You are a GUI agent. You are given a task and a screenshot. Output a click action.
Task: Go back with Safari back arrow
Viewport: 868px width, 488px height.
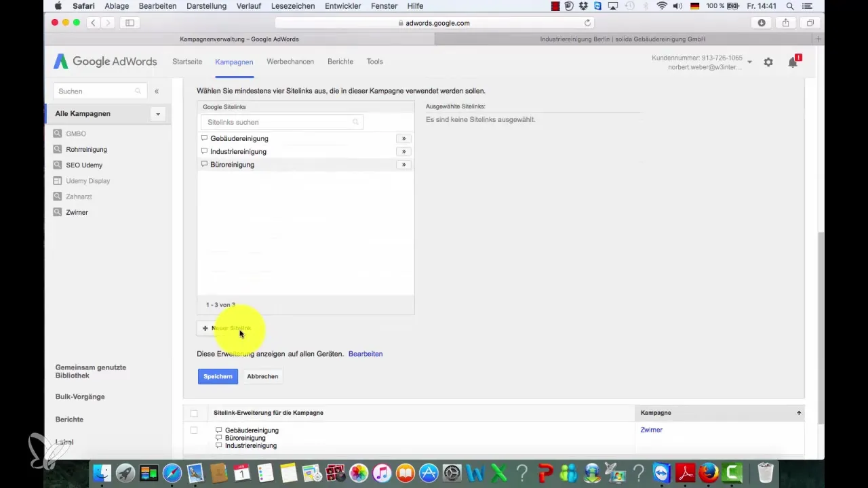pyautogui.click(x=93, y=22)
